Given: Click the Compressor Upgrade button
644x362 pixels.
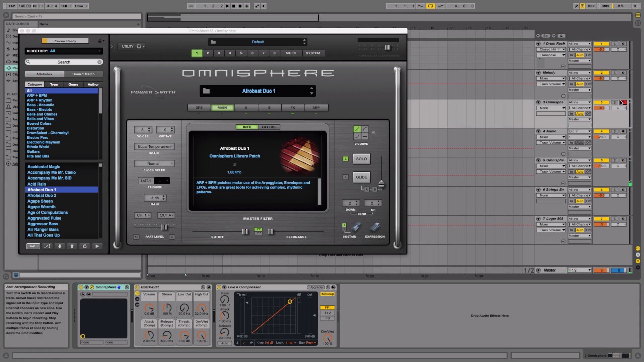Looking at the screenshot, I should click(x=315, y=287).
